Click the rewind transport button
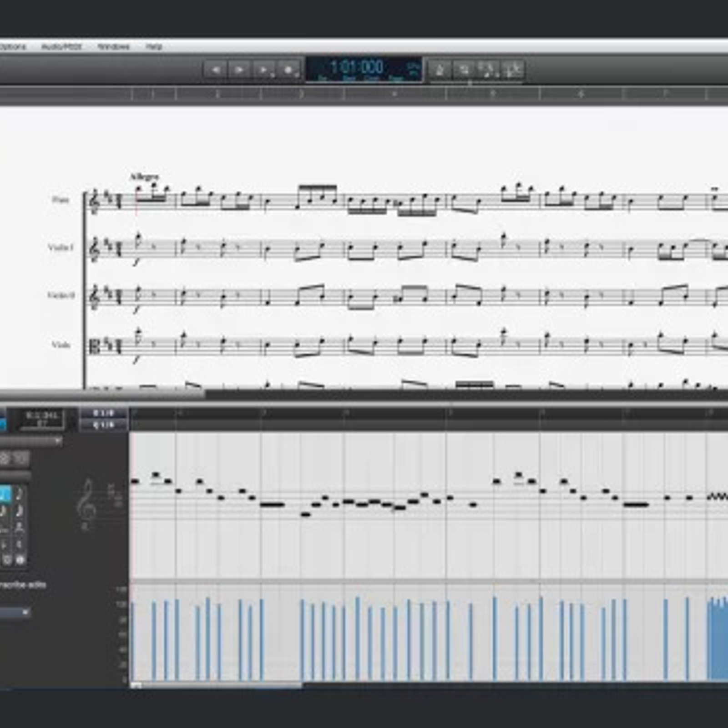The height and width of the screenshot is (728, 728). pyautogui.click(x=215, y=70)
